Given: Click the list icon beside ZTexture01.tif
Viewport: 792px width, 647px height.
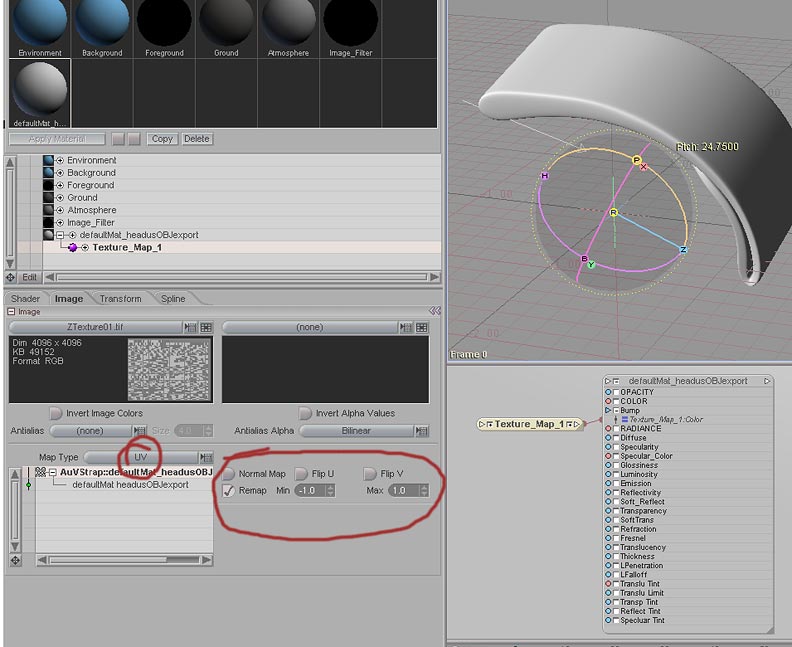Looking at the screenshot, I should pos(190,327).
